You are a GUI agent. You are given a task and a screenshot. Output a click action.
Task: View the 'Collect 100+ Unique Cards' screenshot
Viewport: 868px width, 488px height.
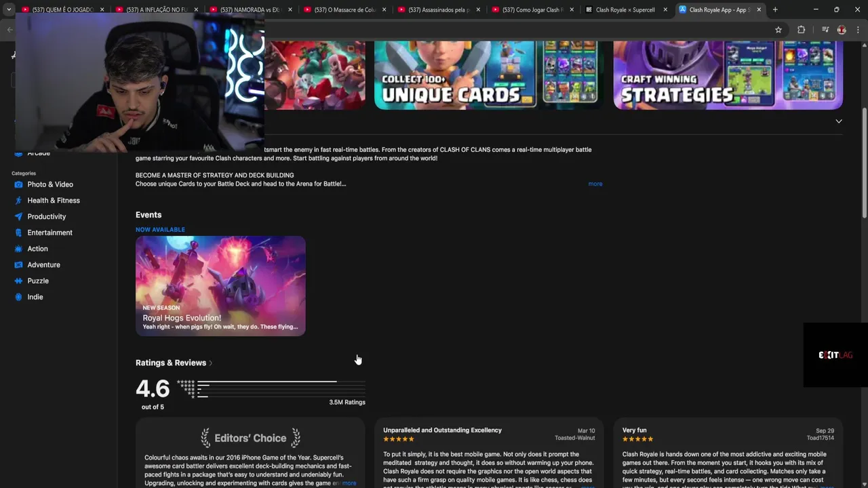488,75
